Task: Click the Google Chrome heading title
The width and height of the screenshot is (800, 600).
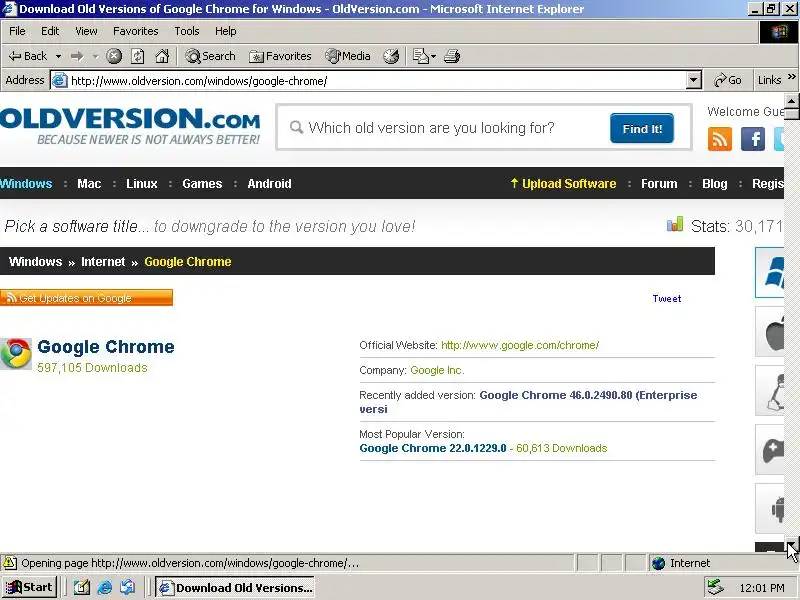Action: tap(106, 347)
